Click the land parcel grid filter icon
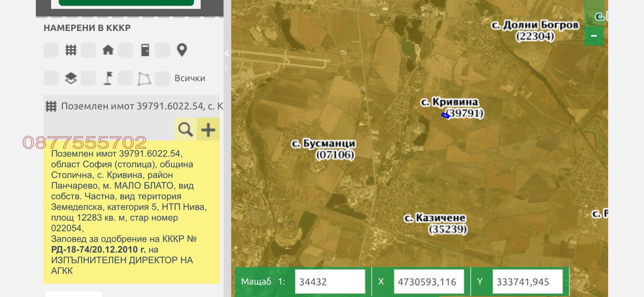The image size is (644, 297). pyautogui.click(x=71, y=50)
